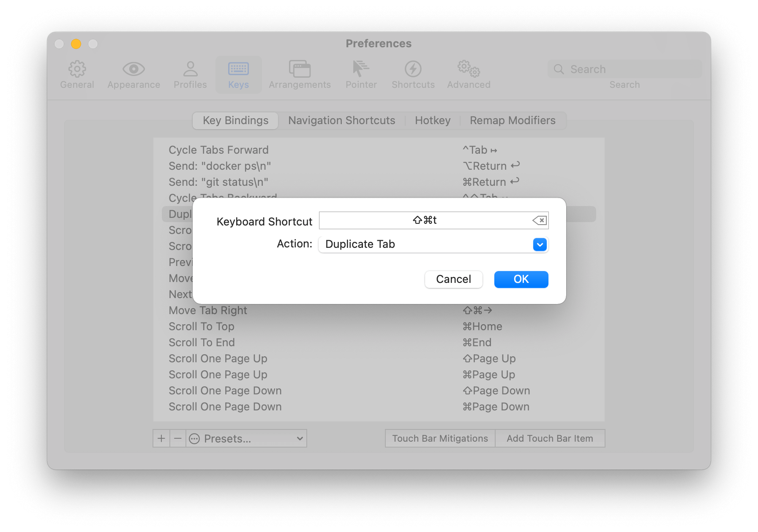Image resolution: width=758 pixels, height=532 pixels.
Task: Open the Arrangements preferences pane
Action: pyautogui.click(x=300, y=74)
